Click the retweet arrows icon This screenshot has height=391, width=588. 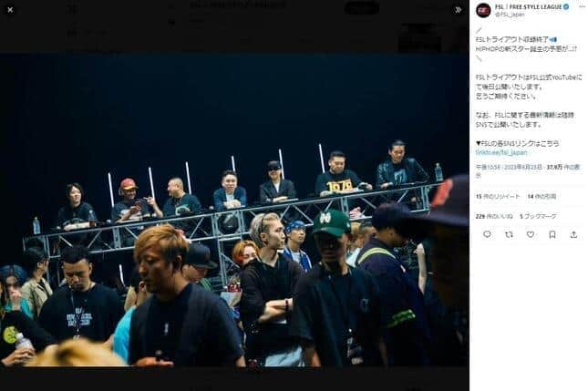click(x=509, y=234)
